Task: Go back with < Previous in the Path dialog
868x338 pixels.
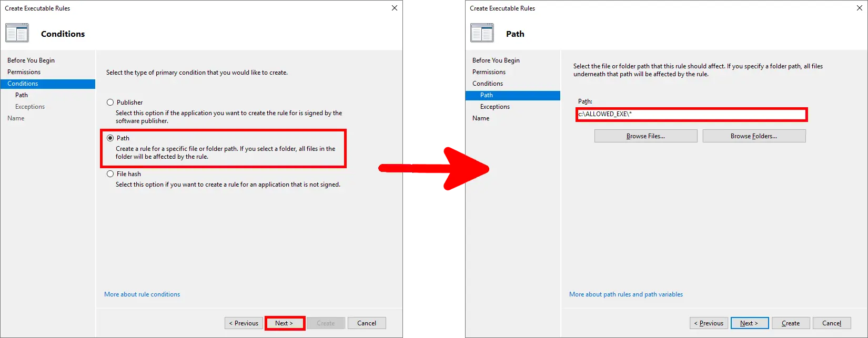Action: click(709, 323)
